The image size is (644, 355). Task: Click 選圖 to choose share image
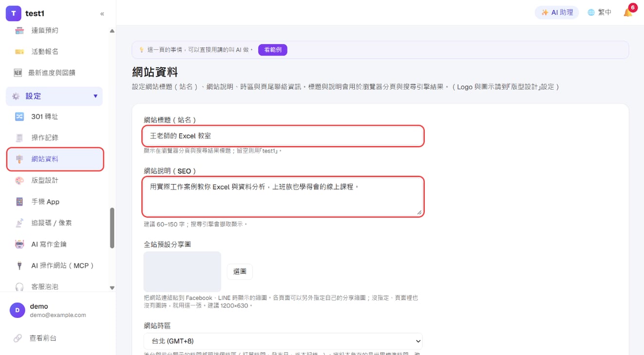[x=240, y=271]
